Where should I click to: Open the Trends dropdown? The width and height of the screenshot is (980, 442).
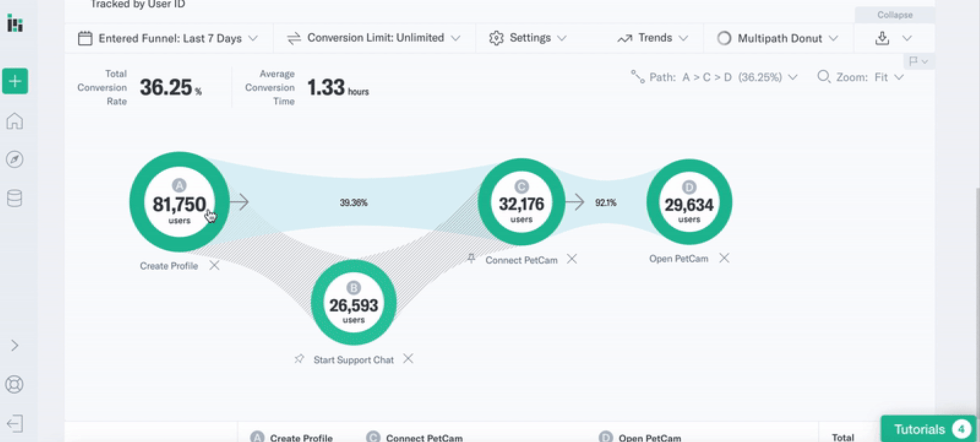pyautogui.click(x=652, y=38)
